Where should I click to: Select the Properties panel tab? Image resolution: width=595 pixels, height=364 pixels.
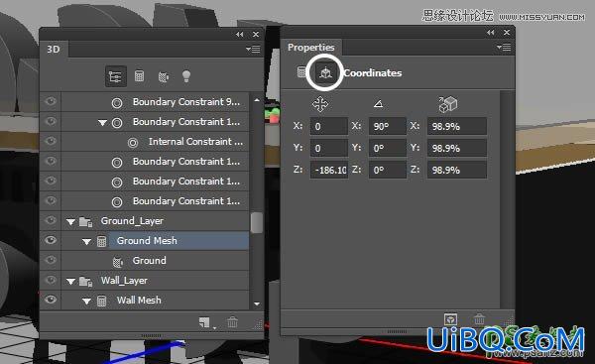(x=310, y=48)
